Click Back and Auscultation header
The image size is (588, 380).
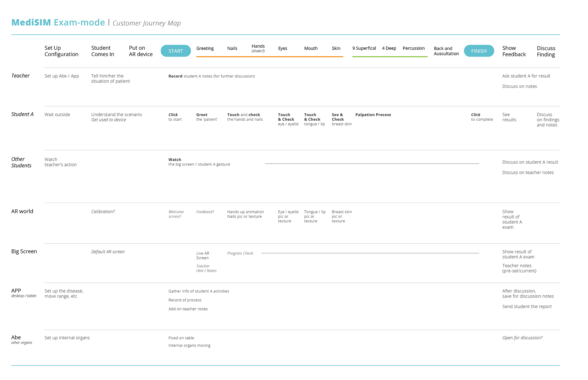click(446, 51)
